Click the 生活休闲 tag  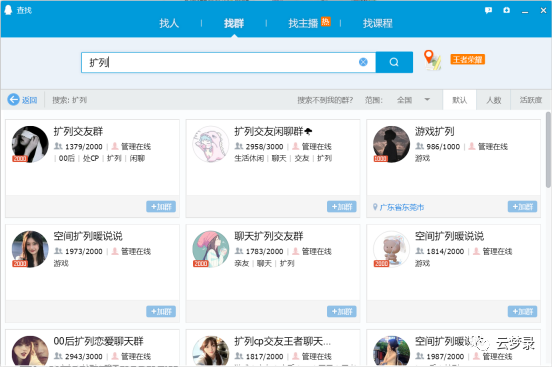click(249, 158)
